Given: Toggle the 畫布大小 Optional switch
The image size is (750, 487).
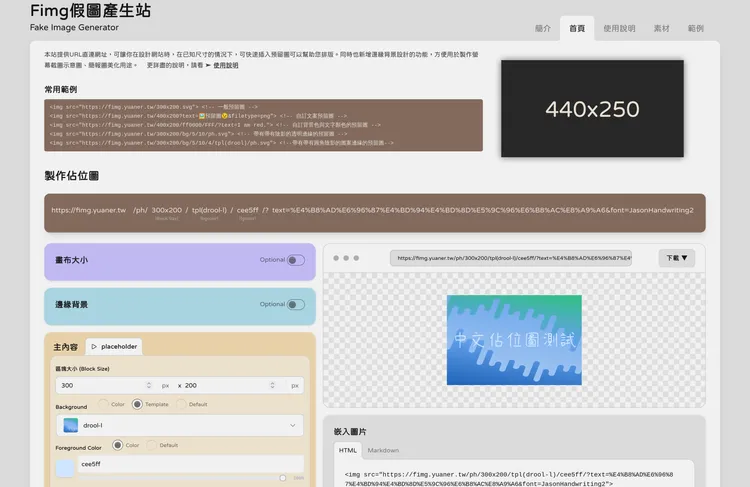Looking at the screenshot, I should (x=295, y=260).
